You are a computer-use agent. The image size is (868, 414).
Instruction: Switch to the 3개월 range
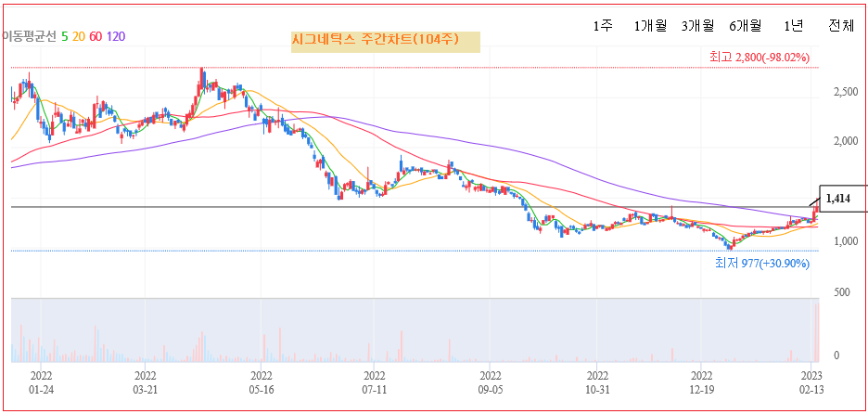[697, 25]
